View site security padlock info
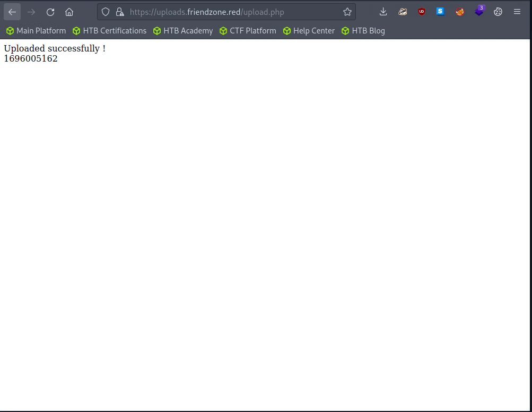This screenshot has width=532, height=412. [x=120, y=12]
